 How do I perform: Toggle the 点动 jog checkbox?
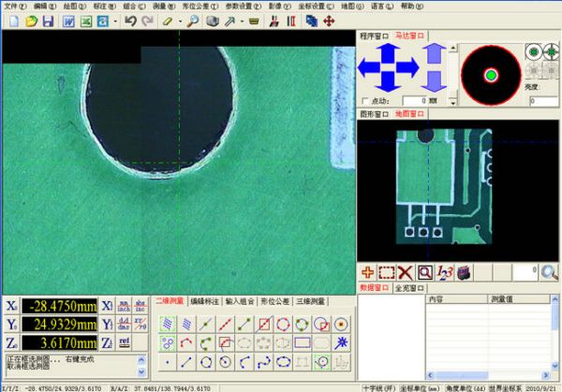365,101
